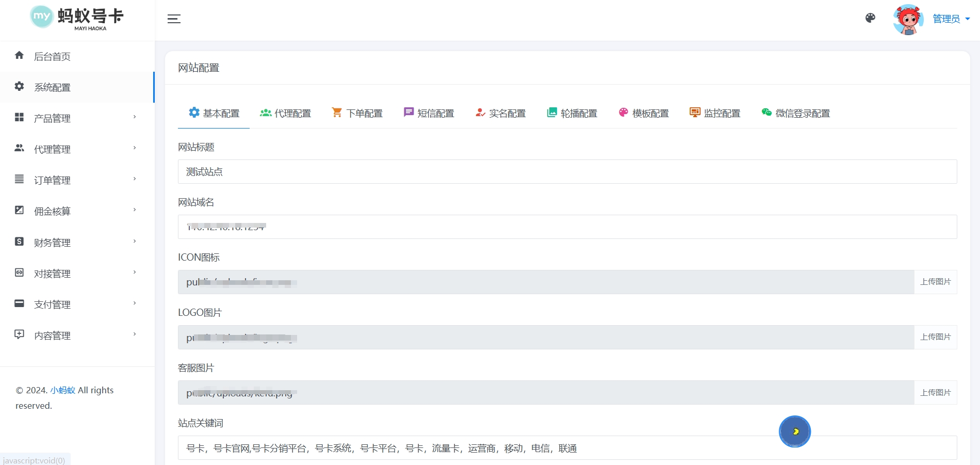Expand the 代理管理 menu chevron
980x465 pixels.
pos(135,149)
